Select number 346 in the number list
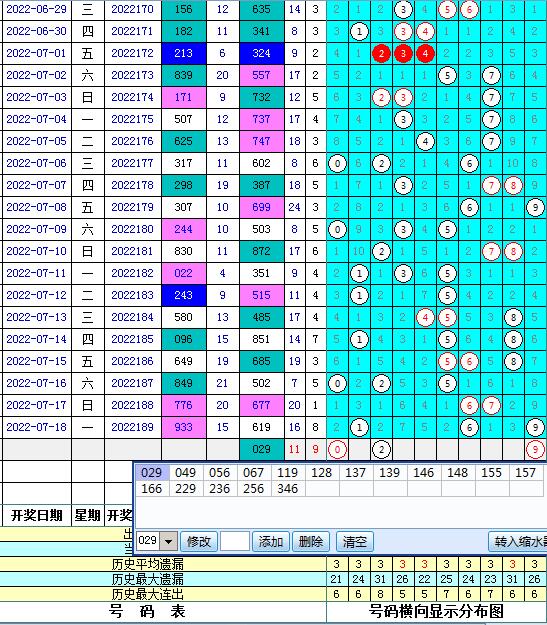This screenshot has width=547, height=625. pyautogui.click(x=287, y=488)
